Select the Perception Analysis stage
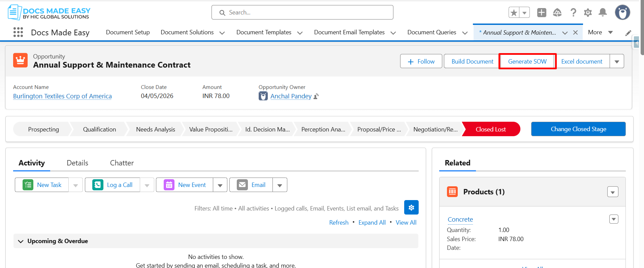The height and width of the screenshot is (268, 644). (323, 129)
